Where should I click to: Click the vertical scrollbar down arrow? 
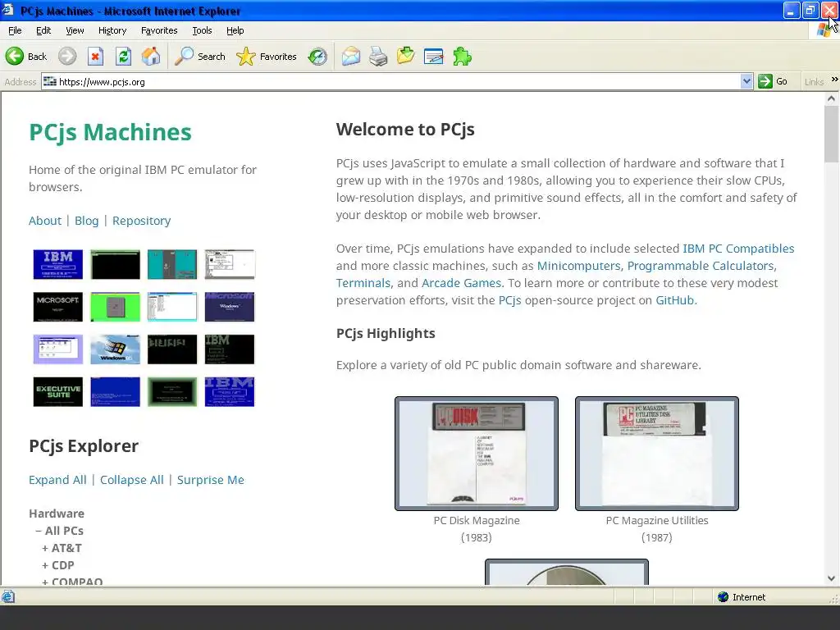pos(832,578)
